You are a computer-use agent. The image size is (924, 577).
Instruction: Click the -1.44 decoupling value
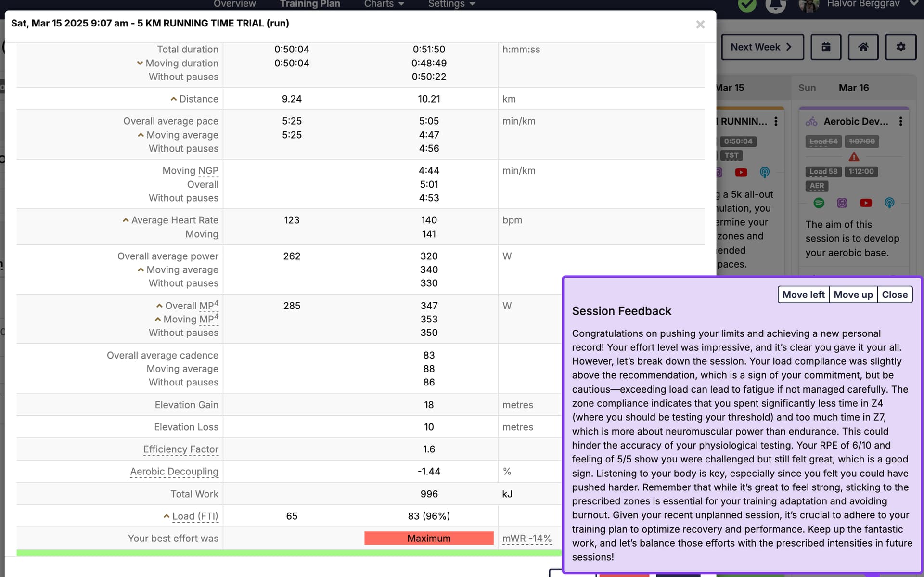point(429,472)
